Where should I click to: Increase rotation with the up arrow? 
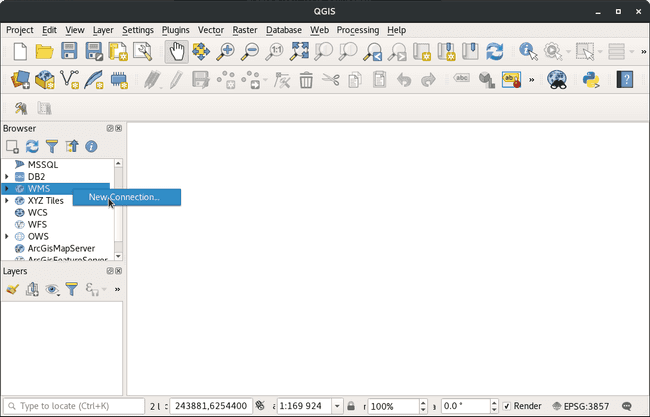(x=494, y=403)
